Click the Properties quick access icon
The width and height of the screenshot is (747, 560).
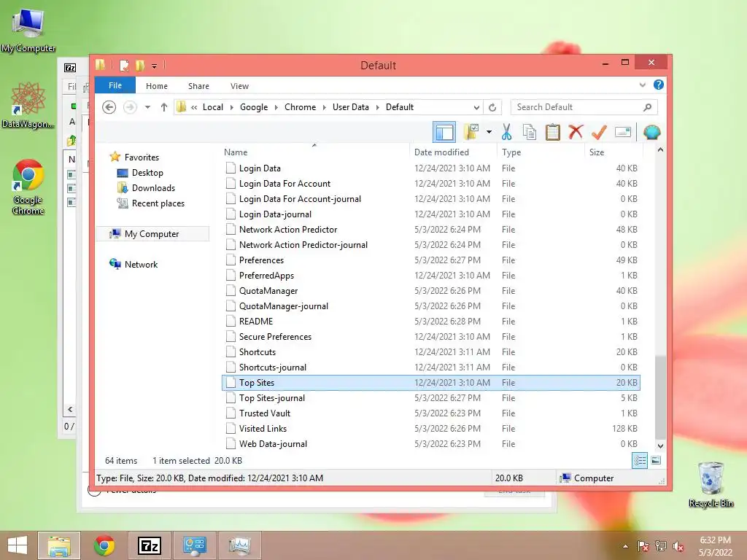(124, 65)
